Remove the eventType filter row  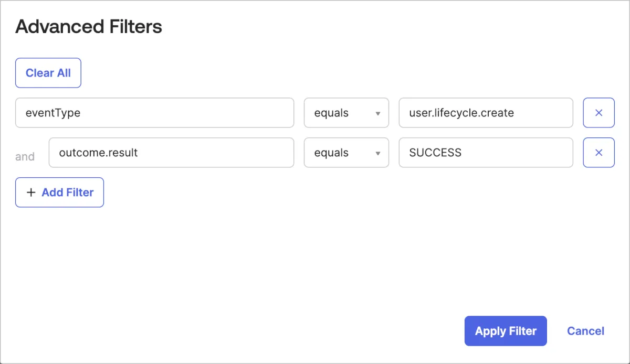click(x=598, y=113)
